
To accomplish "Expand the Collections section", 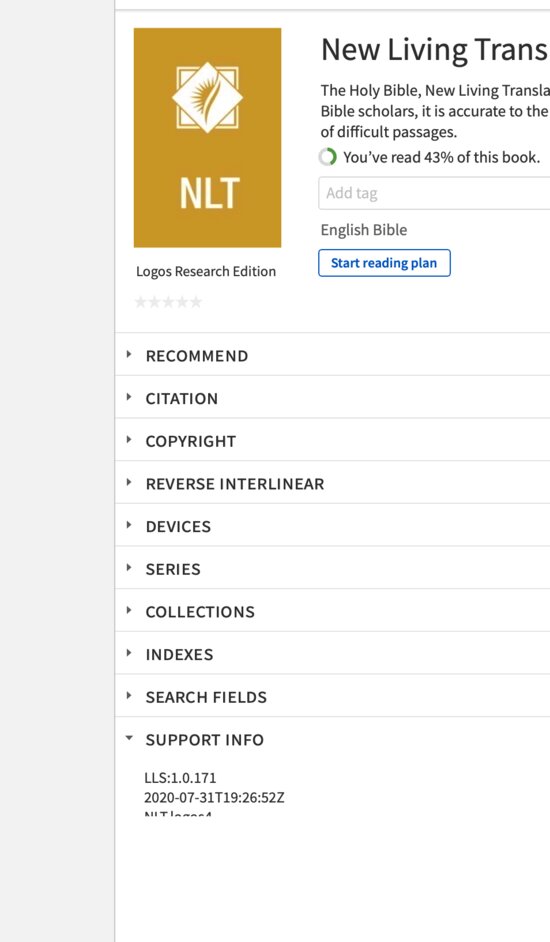I will (x=332, y=612).
